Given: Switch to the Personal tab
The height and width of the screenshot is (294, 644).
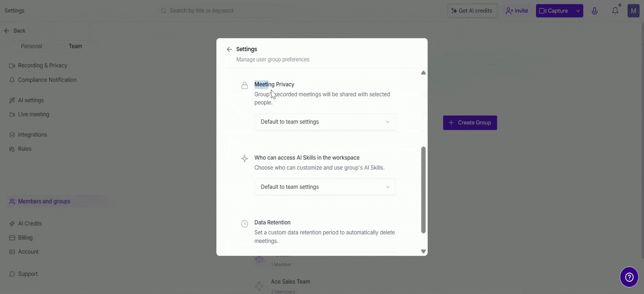Looking at the screenshot, I should pyautogui.click(x=32, y=46).
